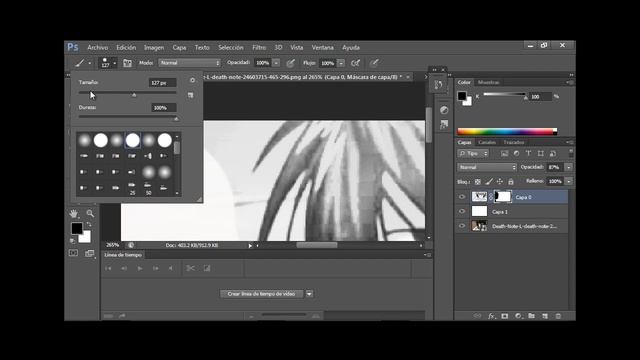Open arrow beside Crear línea de tiempo
Screen dimensions: 640x360
(309, 294)
